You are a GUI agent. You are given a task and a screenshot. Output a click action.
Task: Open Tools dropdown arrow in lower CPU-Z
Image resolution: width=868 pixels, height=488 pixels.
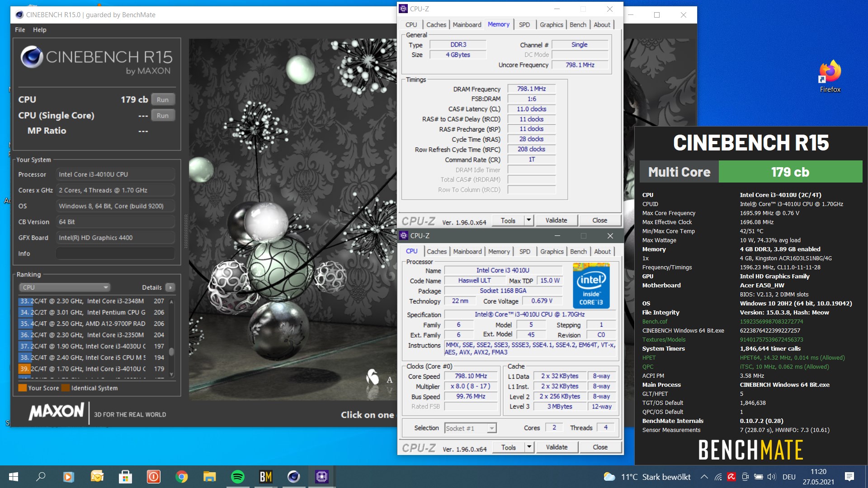click(529, 447)
